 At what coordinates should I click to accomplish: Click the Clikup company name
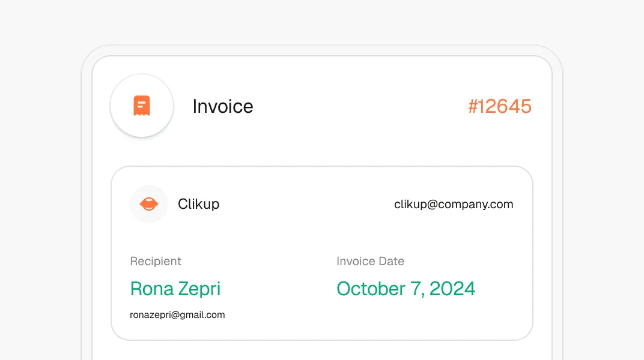click(x=198, y=204)
